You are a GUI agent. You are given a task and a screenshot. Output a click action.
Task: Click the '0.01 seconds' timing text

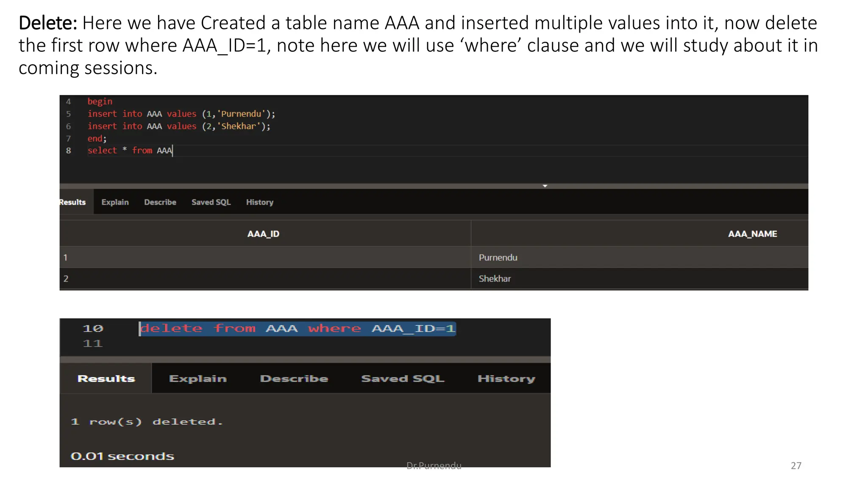(x=122, y=456)
